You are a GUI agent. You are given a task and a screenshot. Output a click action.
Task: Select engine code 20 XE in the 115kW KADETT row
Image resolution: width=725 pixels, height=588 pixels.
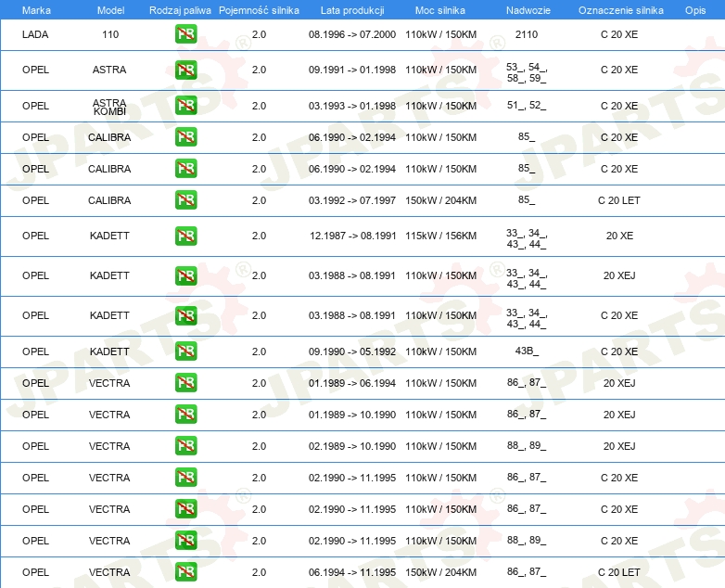pyautogui.click(x=619, y=236)
